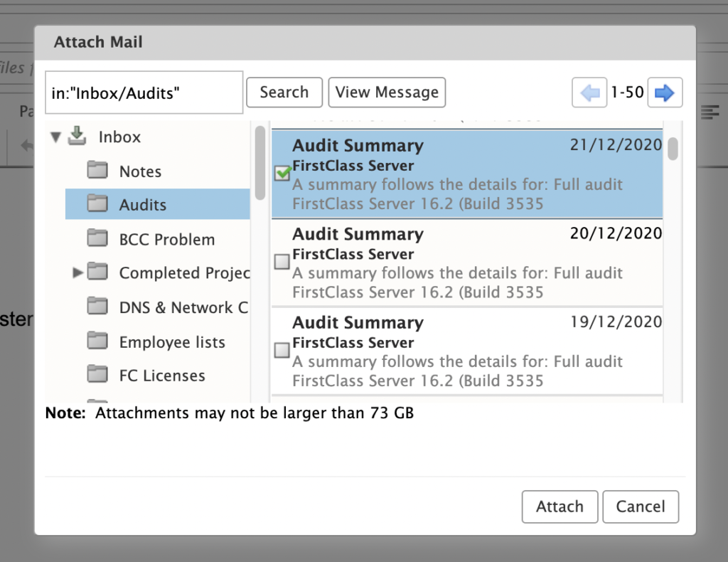Check the 19/12/2020 Audit Summary checkbox

[282, 350]
